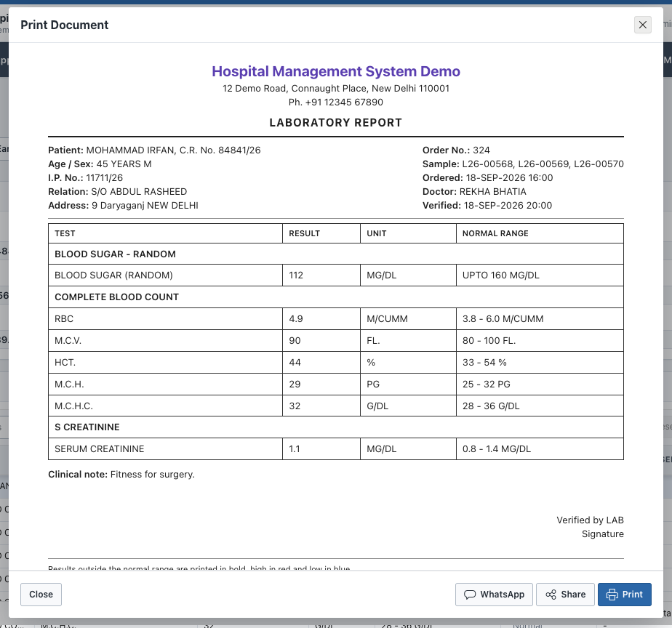Click Relation S/O ABDUL RASHEED
Viewport: 672px width, 628px height.
click(x=117, y=191)
